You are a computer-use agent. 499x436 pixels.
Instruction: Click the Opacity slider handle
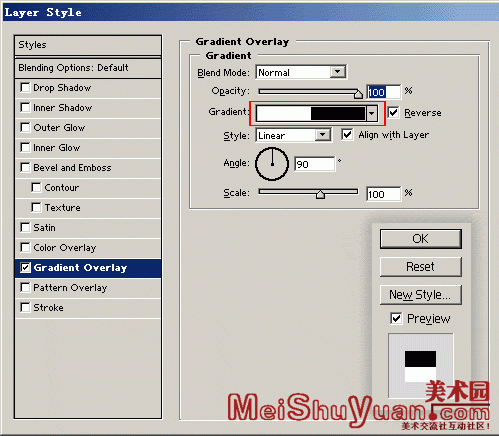(x=358, y=94)
